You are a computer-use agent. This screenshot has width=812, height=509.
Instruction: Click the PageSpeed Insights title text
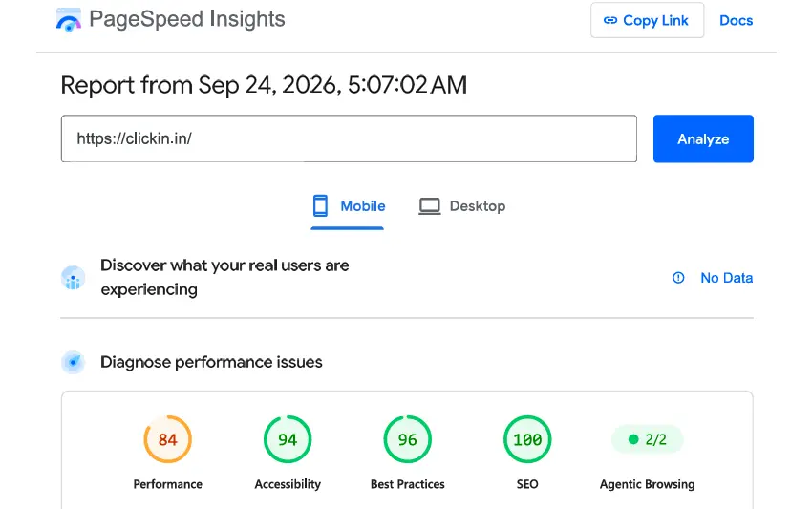(187, 19)
